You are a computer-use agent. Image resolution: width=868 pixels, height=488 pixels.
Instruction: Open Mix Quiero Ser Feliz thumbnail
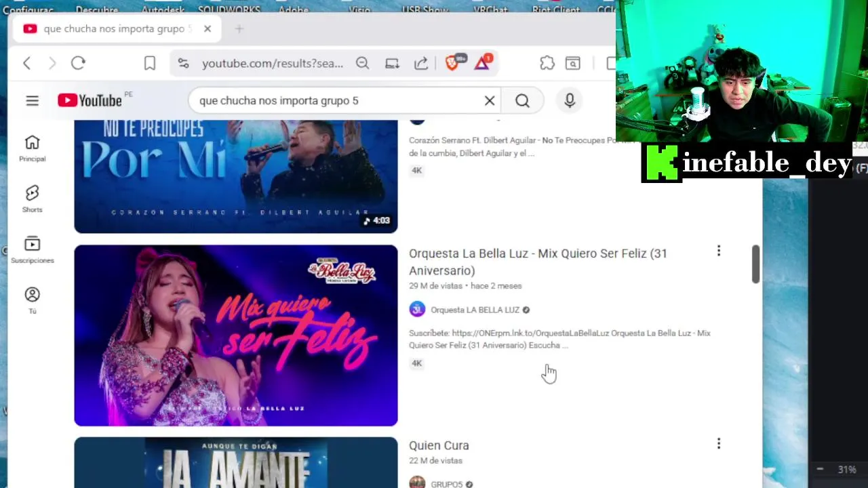tap(236, 335)
